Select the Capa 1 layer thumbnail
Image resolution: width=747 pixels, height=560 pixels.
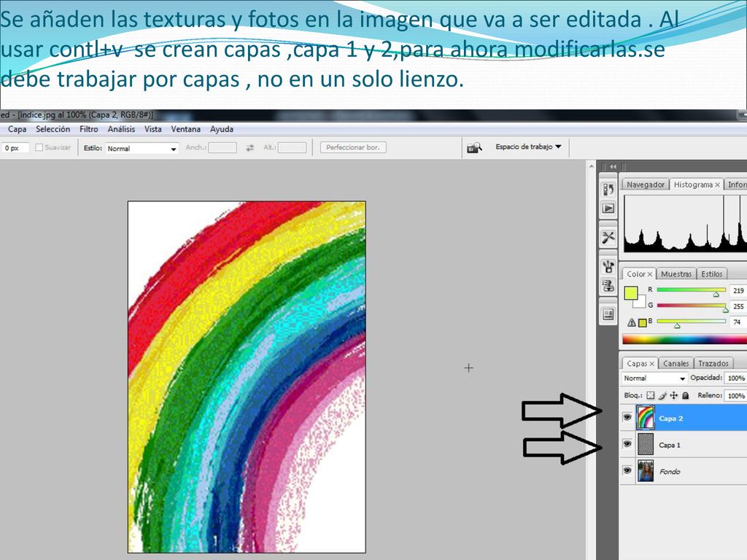coord(646,444)
